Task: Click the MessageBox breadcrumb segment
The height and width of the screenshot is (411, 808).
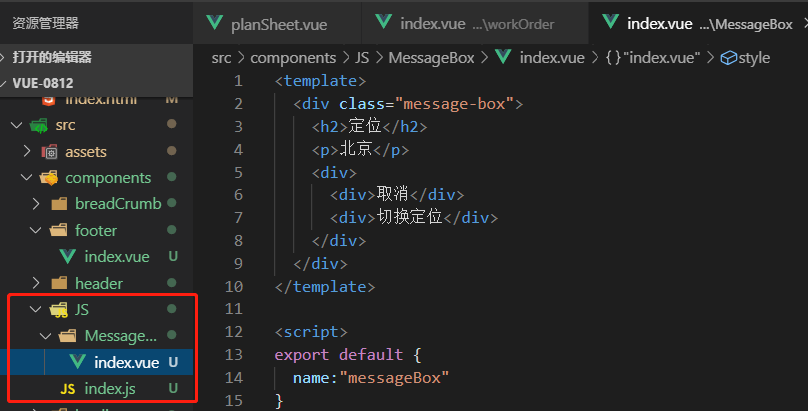Action: pyautogui.click(x=431, y=58)
